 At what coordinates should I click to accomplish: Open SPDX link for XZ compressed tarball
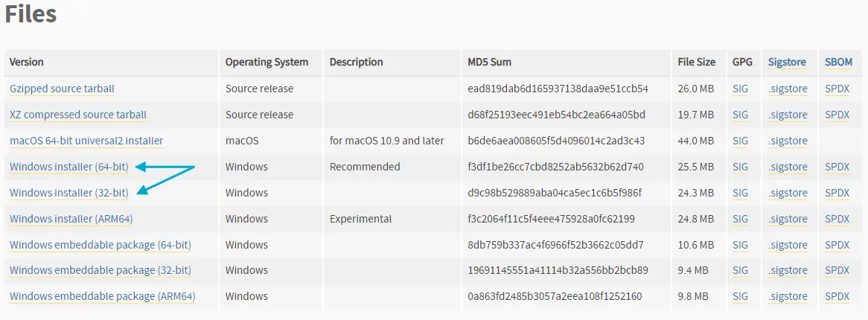pos(837,115)
